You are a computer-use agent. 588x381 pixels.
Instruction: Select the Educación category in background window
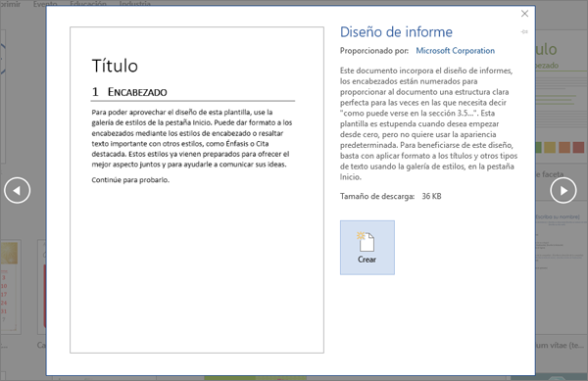88,4
